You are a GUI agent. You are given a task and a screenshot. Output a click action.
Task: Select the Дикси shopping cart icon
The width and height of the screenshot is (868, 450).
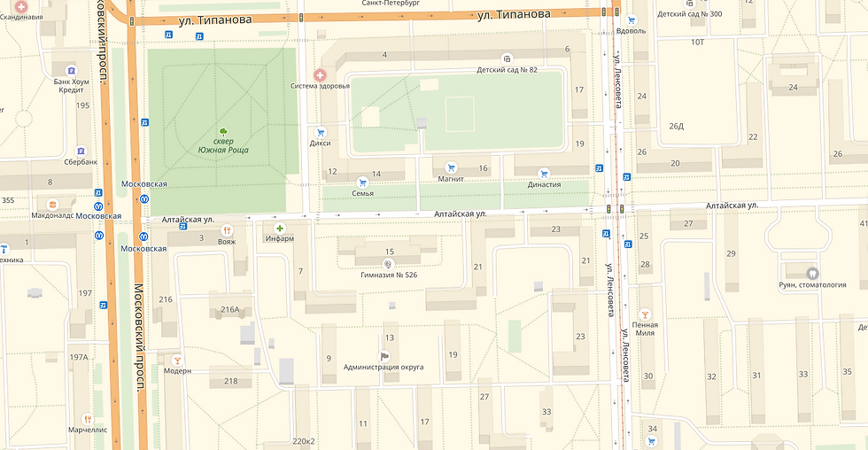pyautogui.click(x=320, y=133)
